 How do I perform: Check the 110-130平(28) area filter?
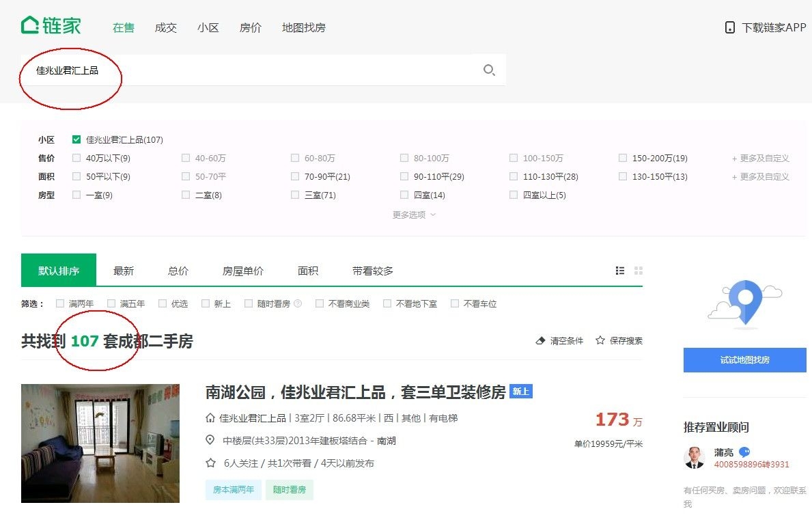tap(514, 176)
